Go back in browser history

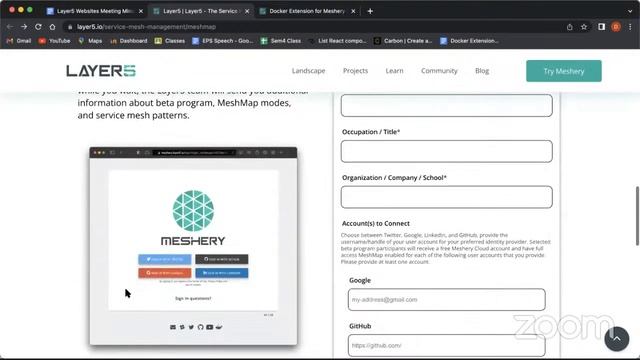coord(10,27)
